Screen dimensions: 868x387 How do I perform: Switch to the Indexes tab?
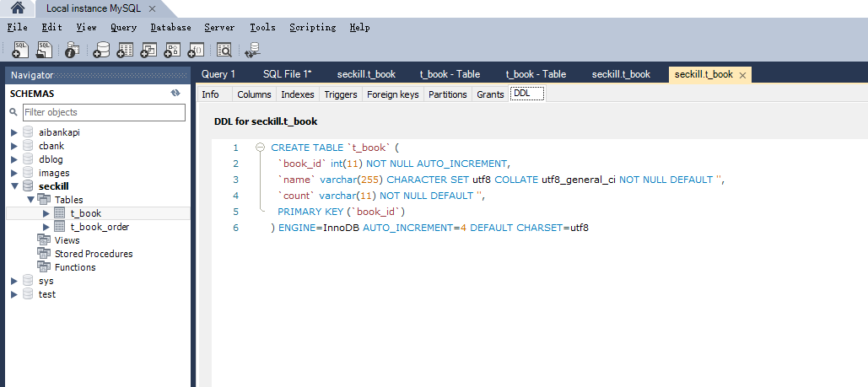tap(297, 94)
